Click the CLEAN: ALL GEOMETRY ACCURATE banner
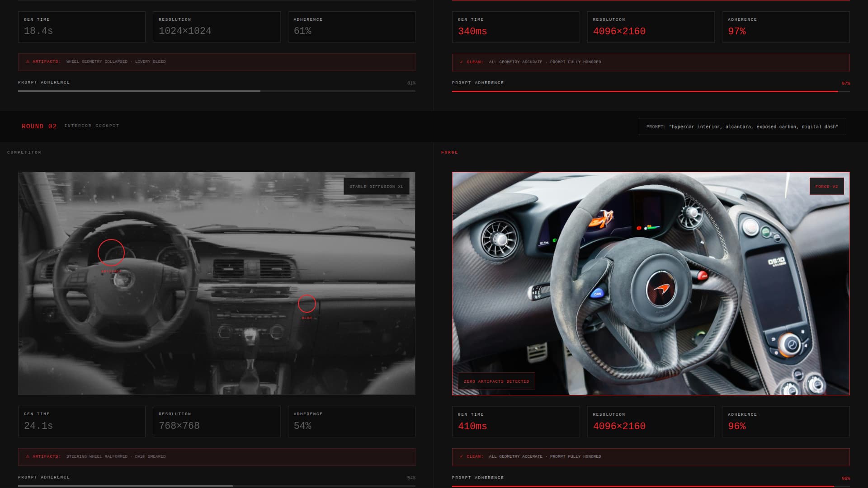This screenshot has height=488, width=868. 650,62
